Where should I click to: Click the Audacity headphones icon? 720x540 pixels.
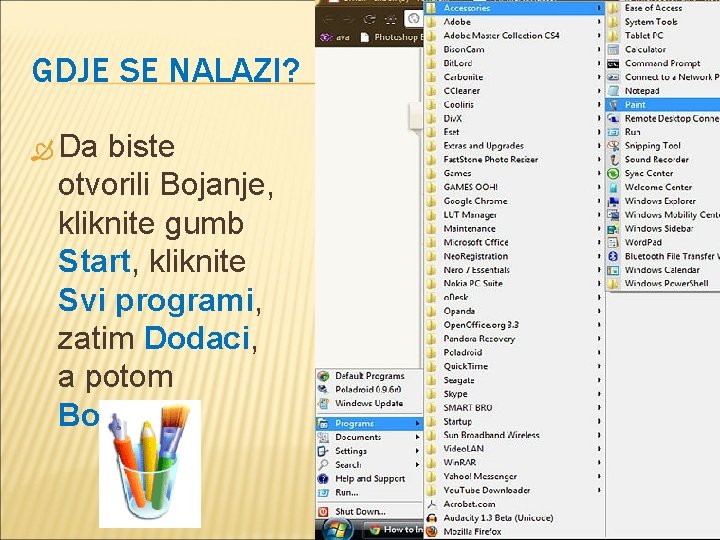[x=432, y=518]
